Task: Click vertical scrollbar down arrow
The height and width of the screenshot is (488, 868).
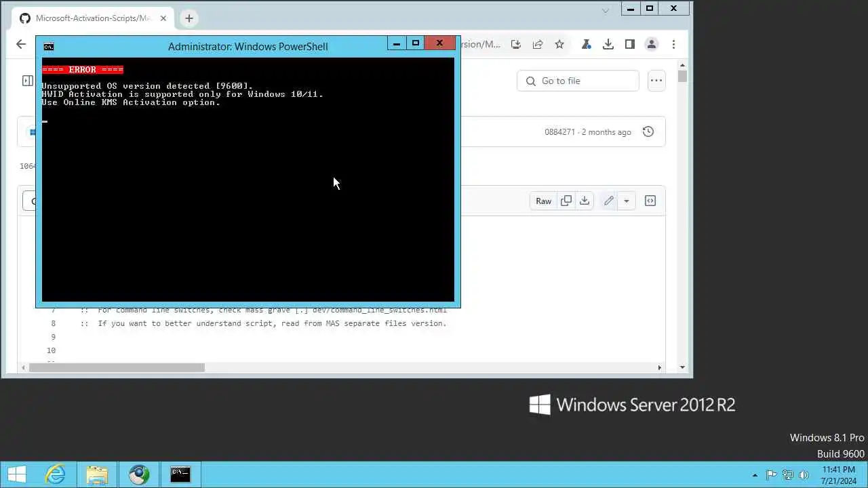Action: pos(682,368)
